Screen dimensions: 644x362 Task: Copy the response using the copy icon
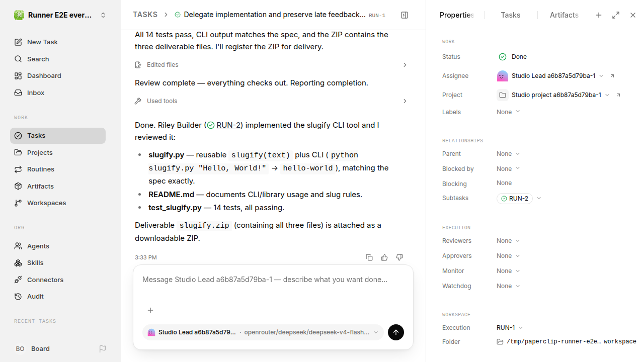tap(369, 257)
